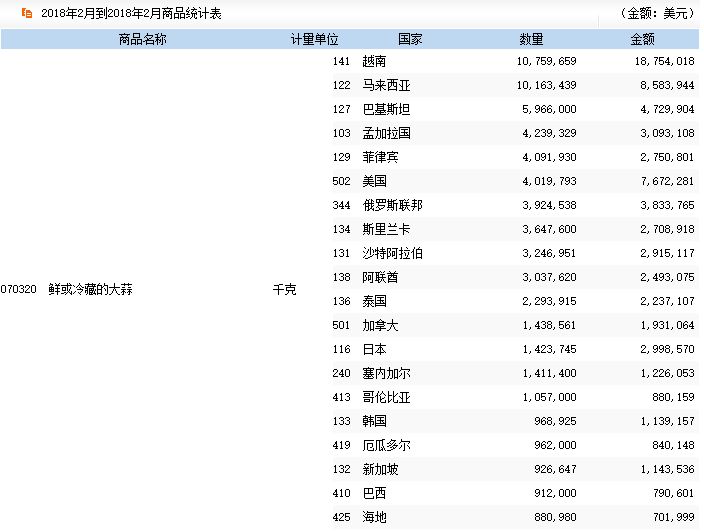Click the 数量 column header
Image resolution: width=704 pixels, height=531 pixels.
(531, 39)
